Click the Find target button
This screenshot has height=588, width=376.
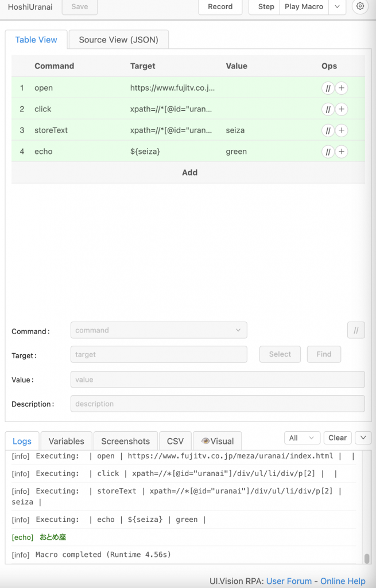[324, 354]
